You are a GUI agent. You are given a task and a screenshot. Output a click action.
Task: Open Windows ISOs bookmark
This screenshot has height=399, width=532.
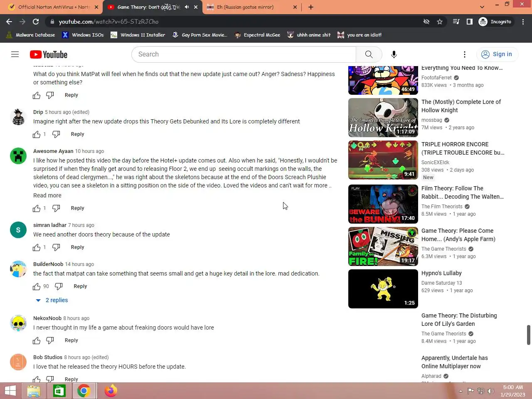point(83,35)
